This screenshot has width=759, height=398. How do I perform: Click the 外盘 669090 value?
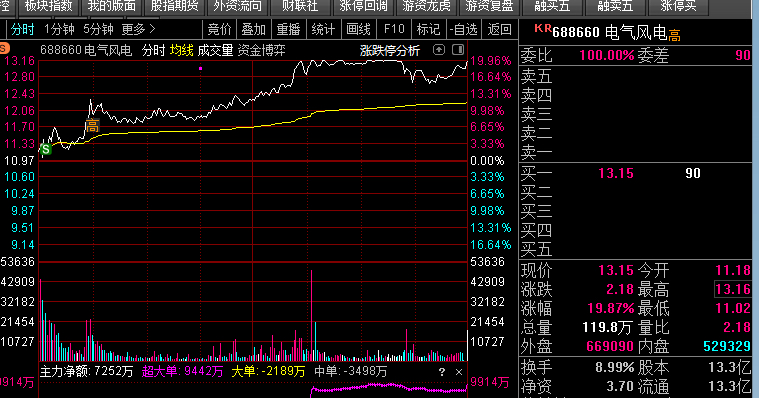pos(610,346)
